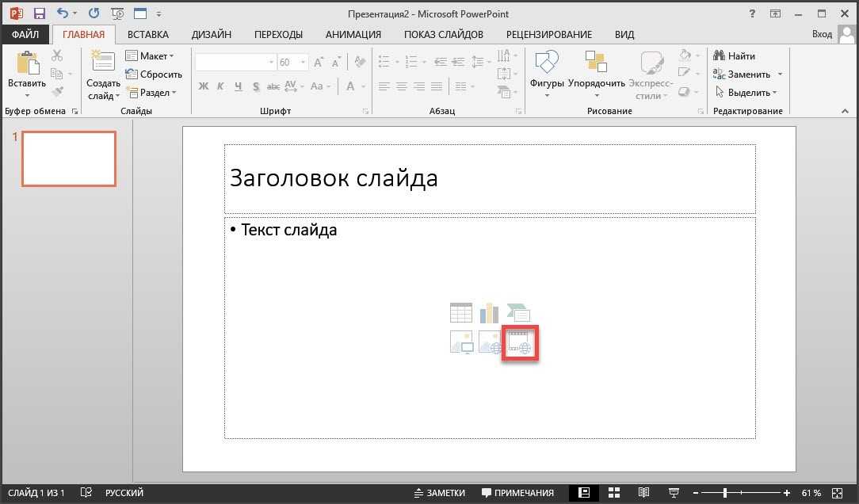Click Создать слайд to add slide
859x504 pixels.
(x=103, y=75)
